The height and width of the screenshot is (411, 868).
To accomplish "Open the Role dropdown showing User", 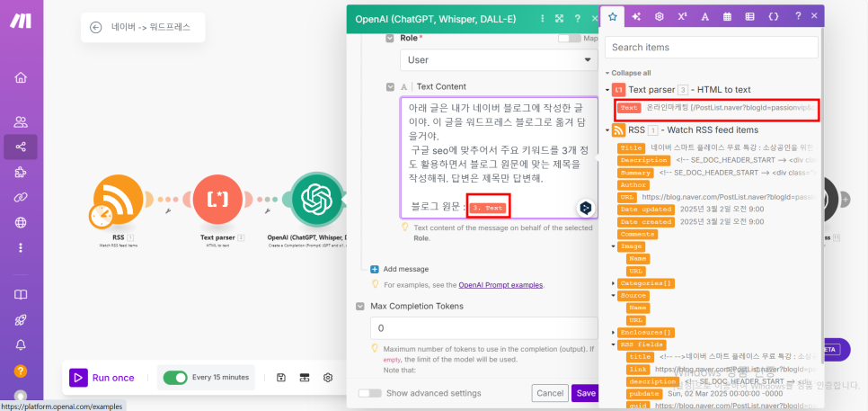I will [499, 60].
